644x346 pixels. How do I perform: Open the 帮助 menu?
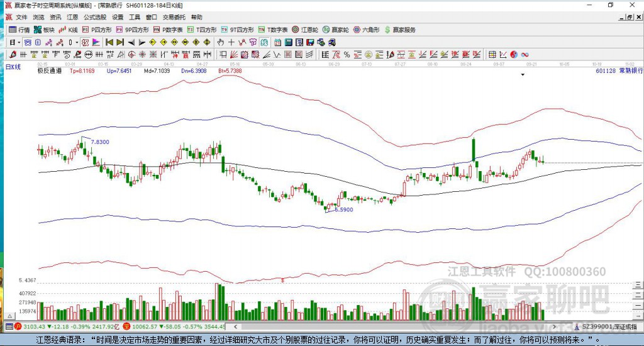197,17
